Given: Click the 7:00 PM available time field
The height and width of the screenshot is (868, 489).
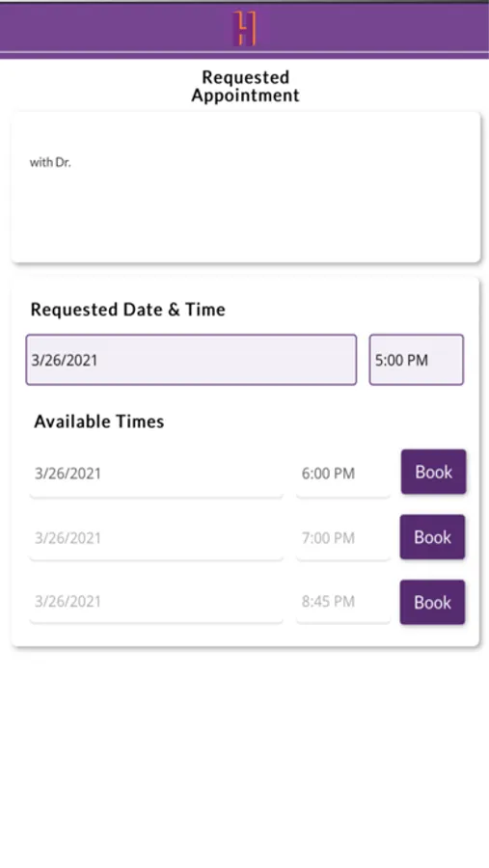Looking at the screenshot, I should [343, 538].
